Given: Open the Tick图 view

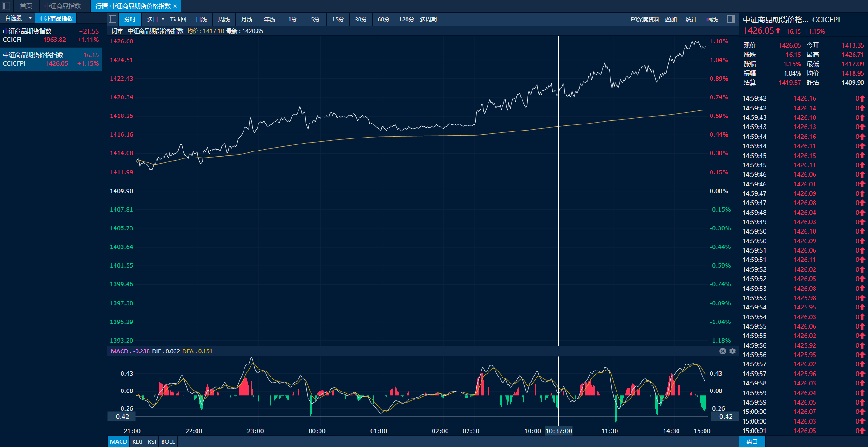Looking at the screenshot, I should [x=178, y=19].
